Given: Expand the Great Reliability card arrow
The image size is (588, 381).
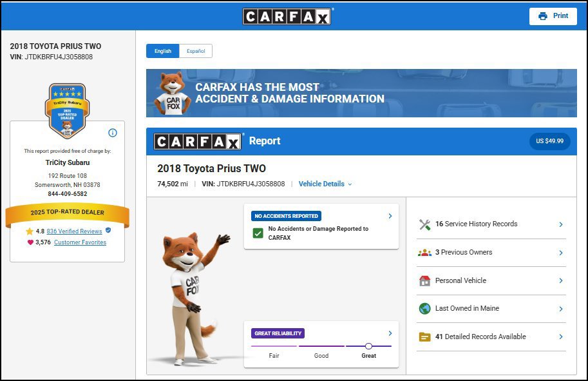Looking at the screenshot, I should point(390,333).
